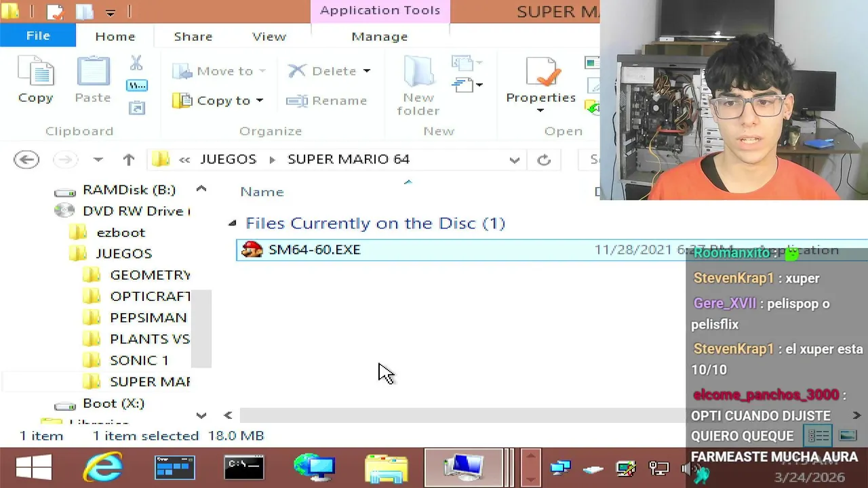868x488 pixels.
Task: Open the Properties checkmark icon
Action: click(542, 73)
